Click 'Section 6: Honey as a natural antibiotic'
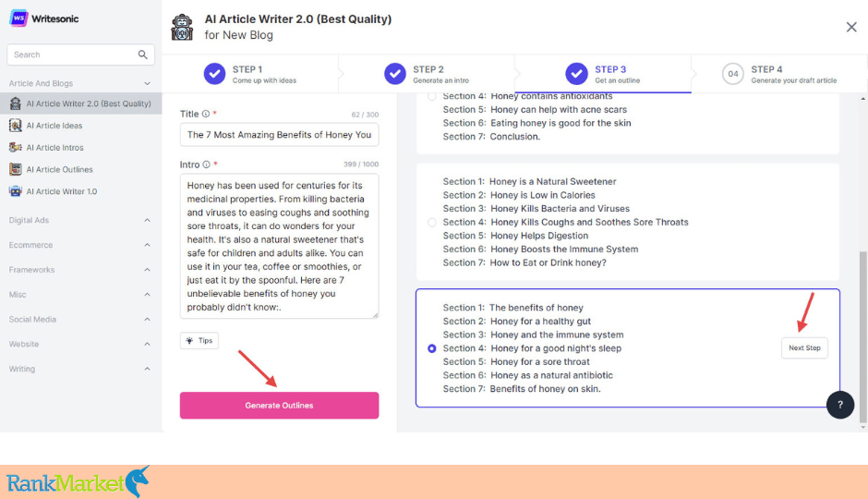 527,375
